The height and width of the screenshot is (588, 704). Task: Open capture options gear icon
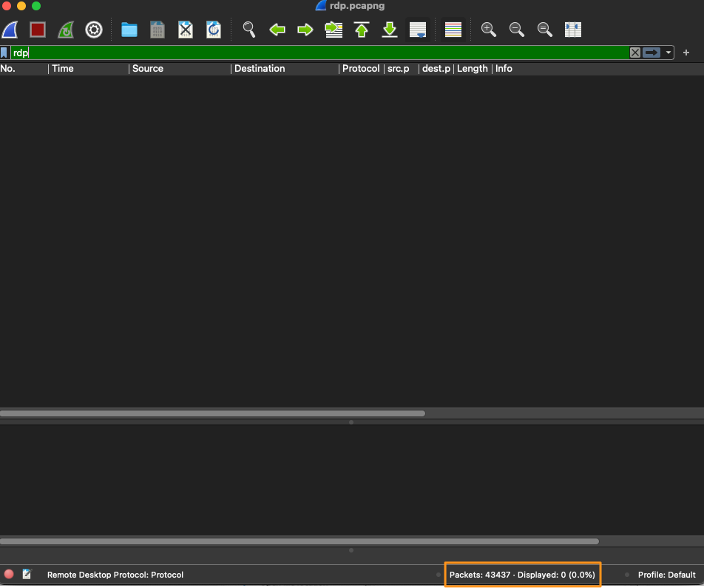point(94,30)
